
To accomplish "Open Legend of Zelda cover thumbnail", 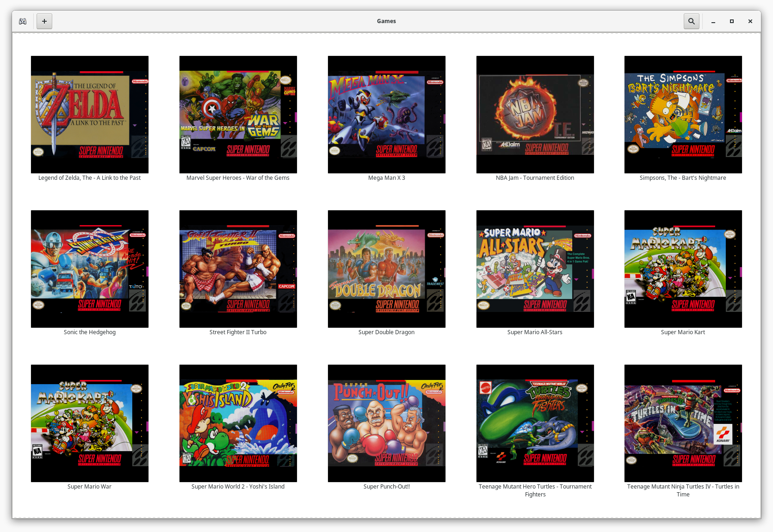I will (90, 115).
